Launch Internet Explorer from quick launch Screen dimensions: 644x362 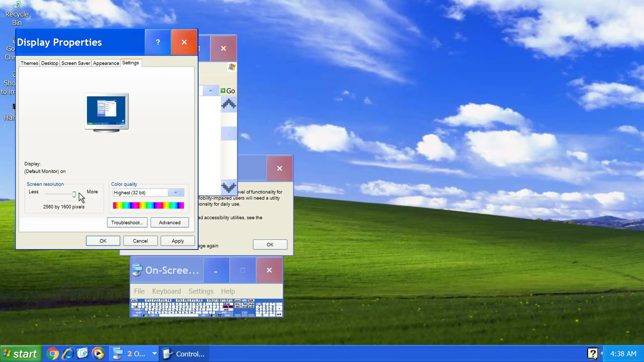[68, 354]
